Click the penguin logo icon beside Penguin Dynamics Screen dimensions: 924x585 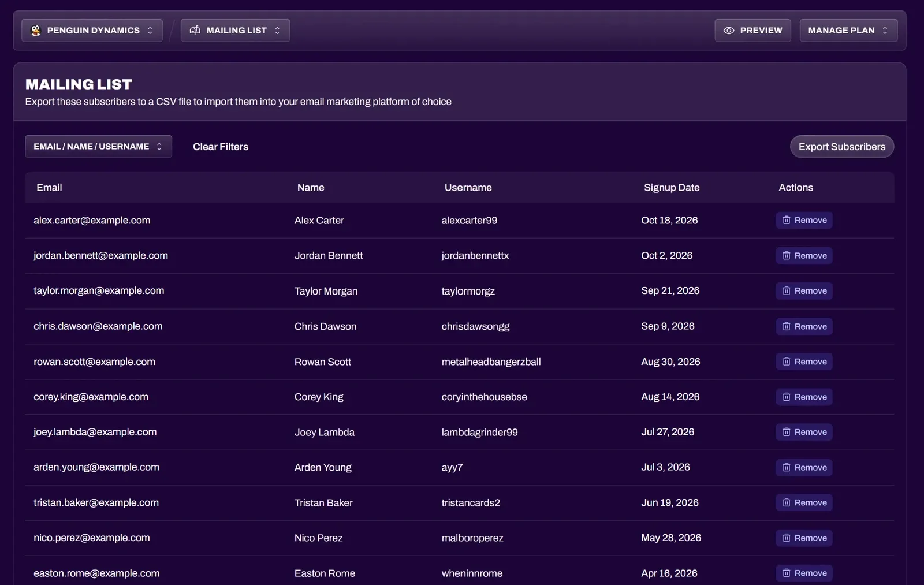[36, 31]
